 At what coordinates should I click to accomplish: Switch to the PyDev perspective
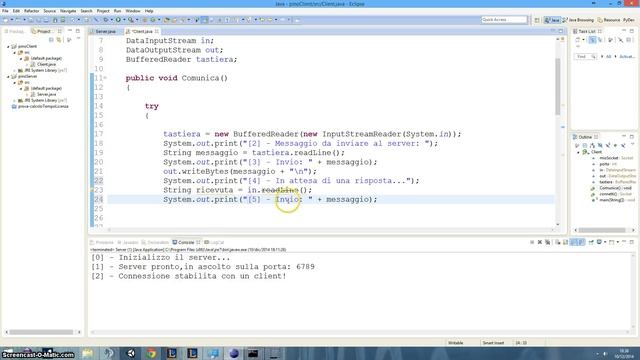tap(629, 20)
